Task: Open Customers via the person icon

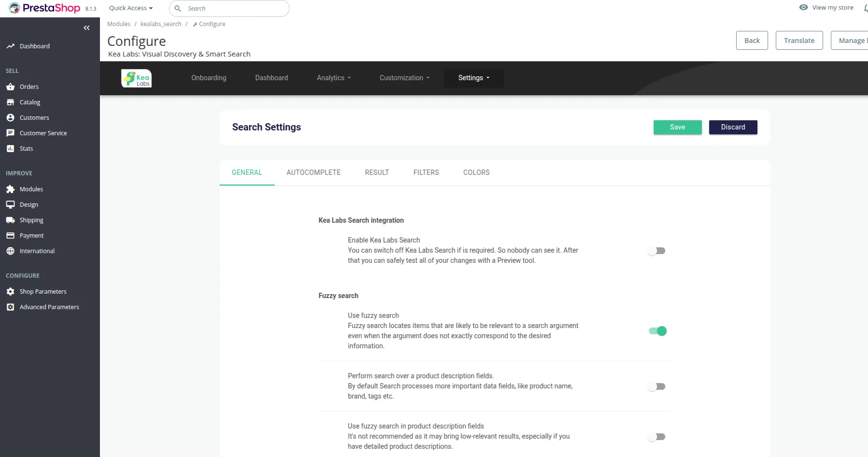Action: (x=11, y=117)
